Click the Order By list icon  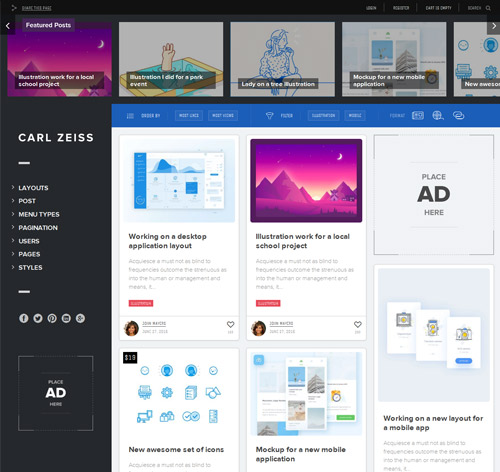(130, 116)
